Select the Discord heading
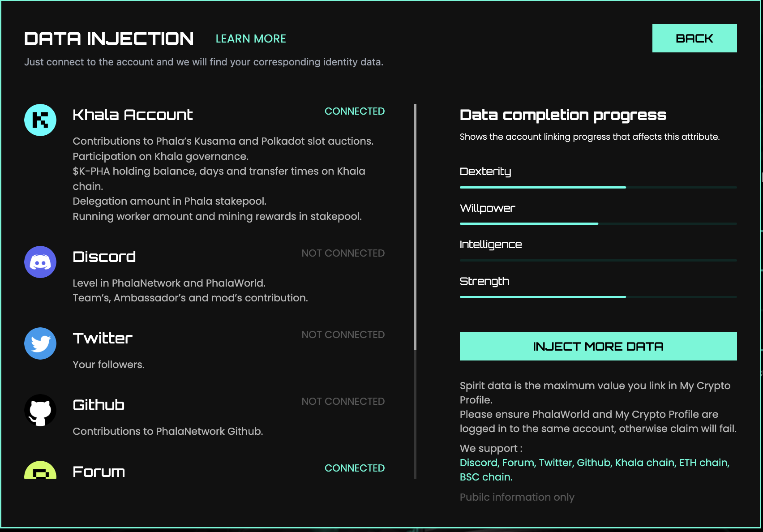Screen dimensions: 763x532 (104, 257)
